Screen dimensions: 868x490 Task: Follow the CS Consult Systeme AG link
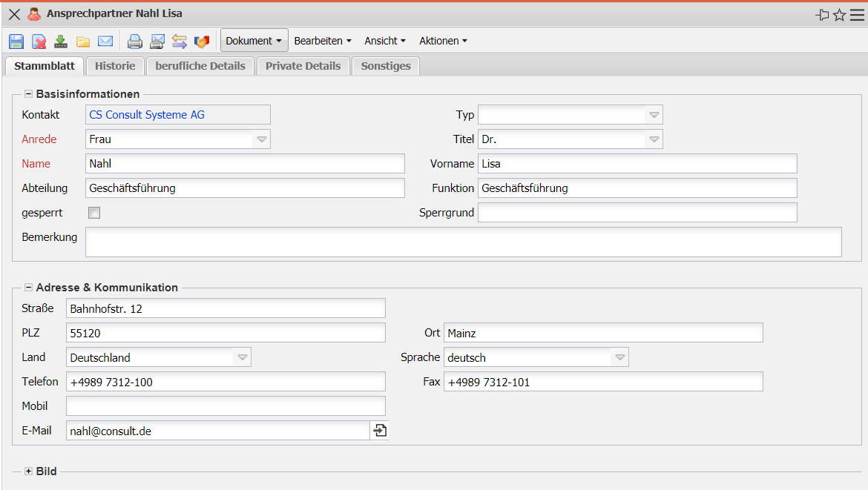147,115
